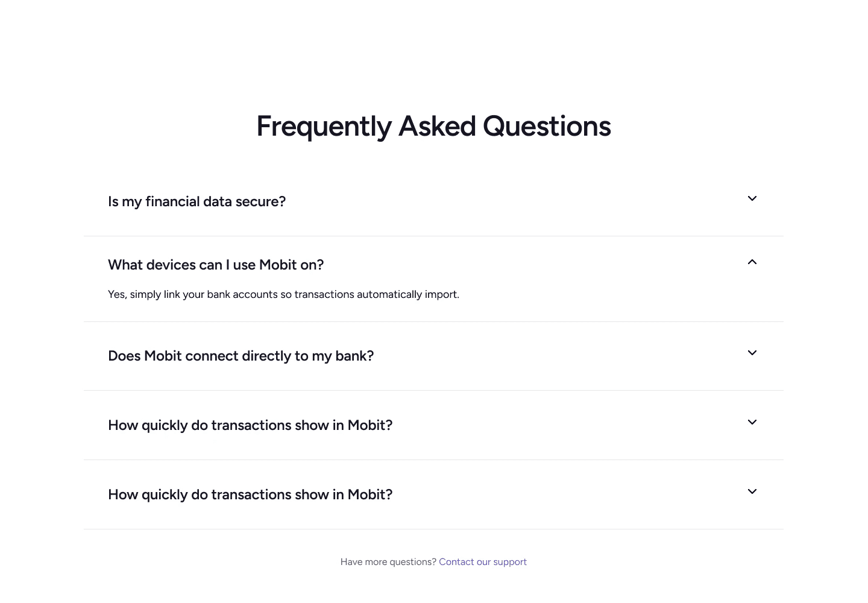This screenshot has width=868, height=603.
Task: Click the "Frequently Asked Questions" heading
Action: 434,127
